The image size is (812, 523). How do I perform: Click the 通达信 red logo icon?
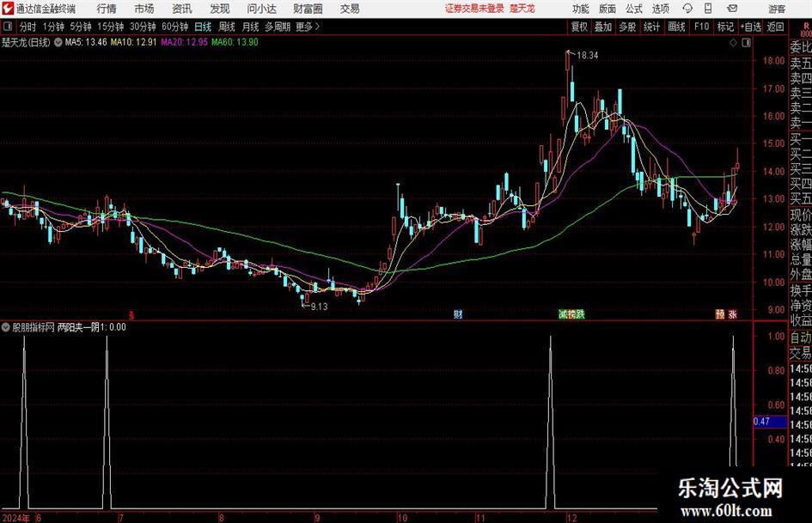[x=8, y=9]
